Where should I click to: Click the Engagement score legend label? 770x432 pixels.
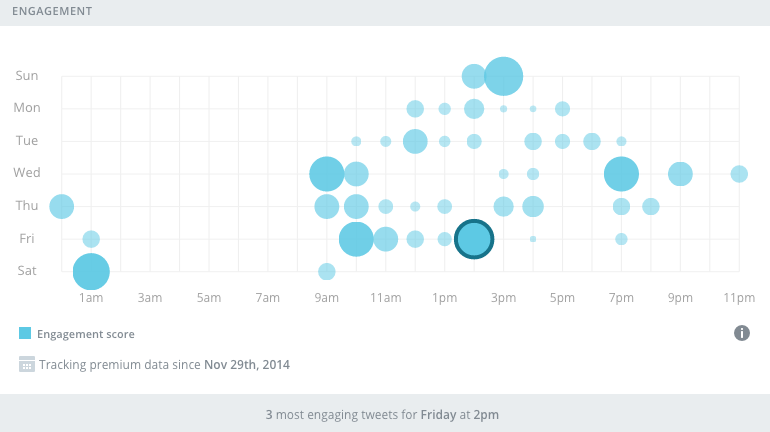[x=86, y=334]
